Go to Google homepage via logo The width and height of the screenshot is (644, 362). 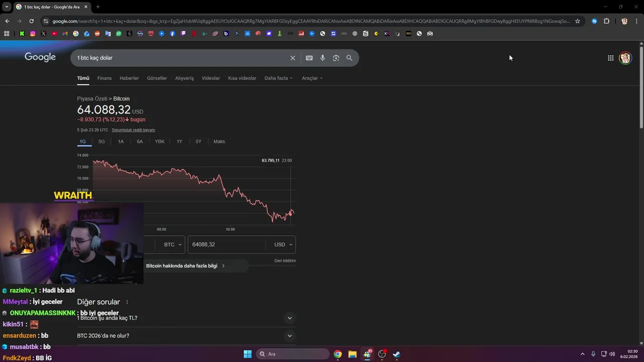pos(40,57)
